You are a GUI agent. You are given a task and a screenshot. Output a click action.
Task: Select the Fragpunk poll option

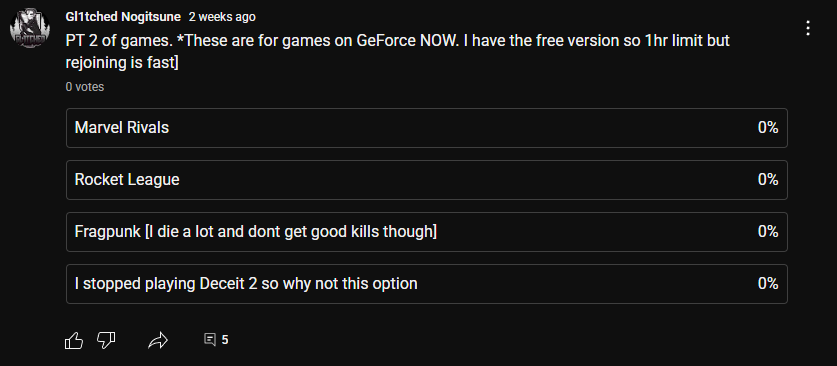click(427, 232)
